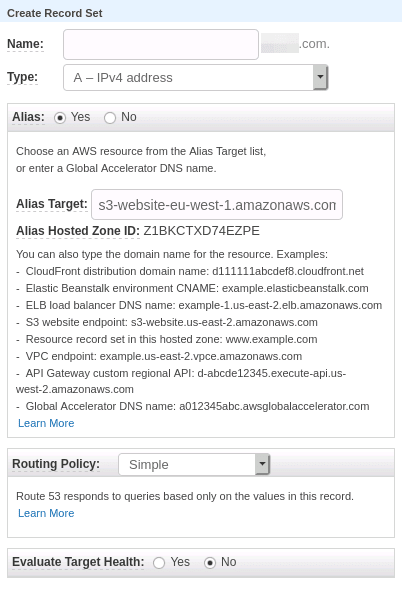Set Evaluate Target Health to Yes
The height and width of the screenshot is (590, 402).
coord(159,563)
